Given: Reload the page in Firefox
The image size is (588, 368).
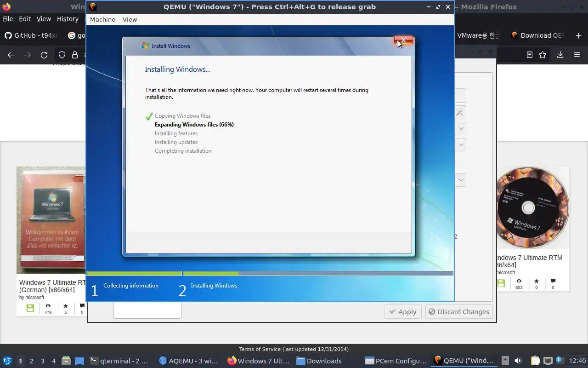Looking at the screenshot, I should 44,55.
